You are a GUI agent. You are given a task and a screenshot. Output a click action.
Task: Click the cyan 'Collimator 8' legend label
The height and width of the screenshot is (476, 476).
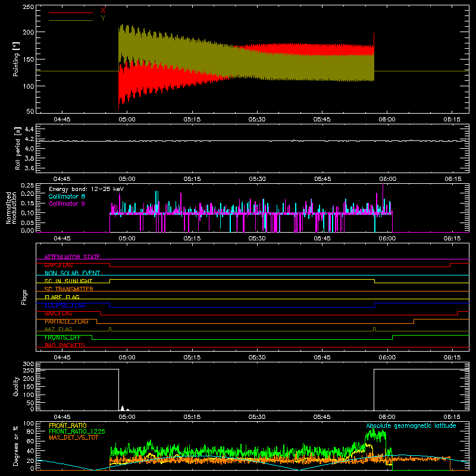click(67, 196)
